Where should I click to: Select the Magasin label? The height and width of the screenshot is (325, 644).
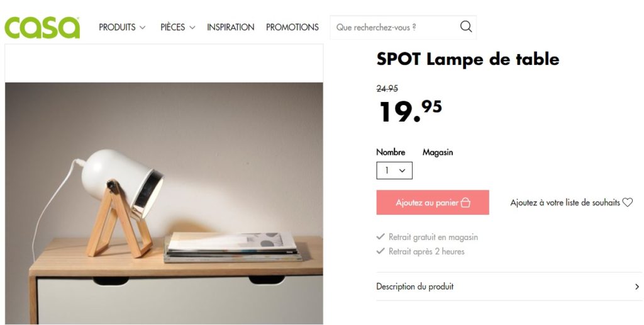pyautogui.click(x=438, y=152)
